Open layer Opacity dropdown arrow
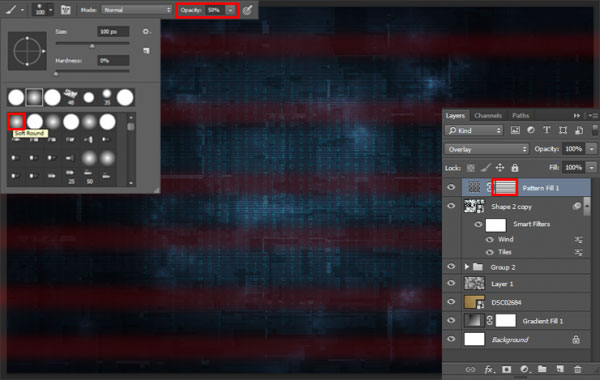 (592, 149)
